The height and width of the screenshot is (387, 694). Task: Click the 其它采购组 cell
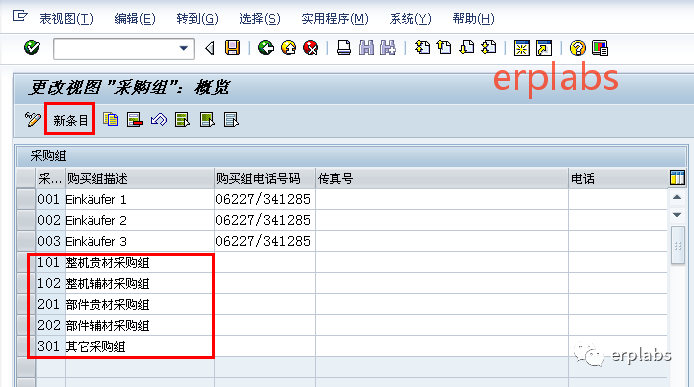(x=140, y=346)
